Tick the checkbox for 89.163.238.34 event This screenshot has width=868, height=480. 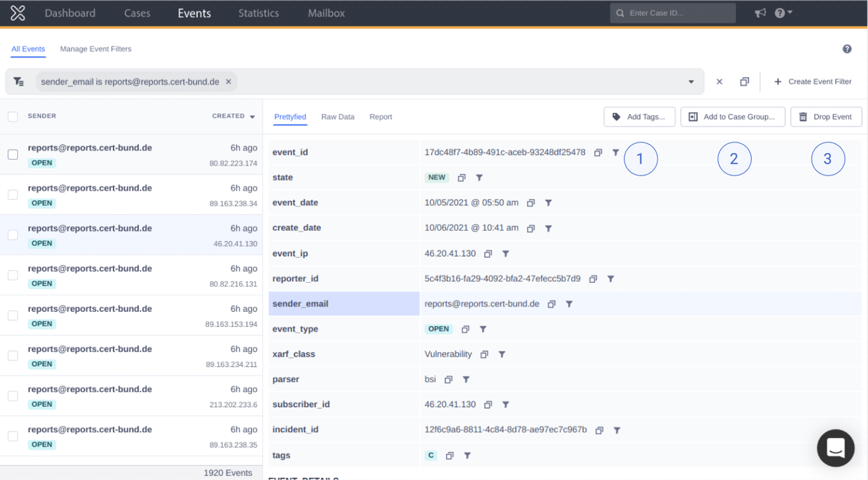pyautogui.click(x=13, y=195)
